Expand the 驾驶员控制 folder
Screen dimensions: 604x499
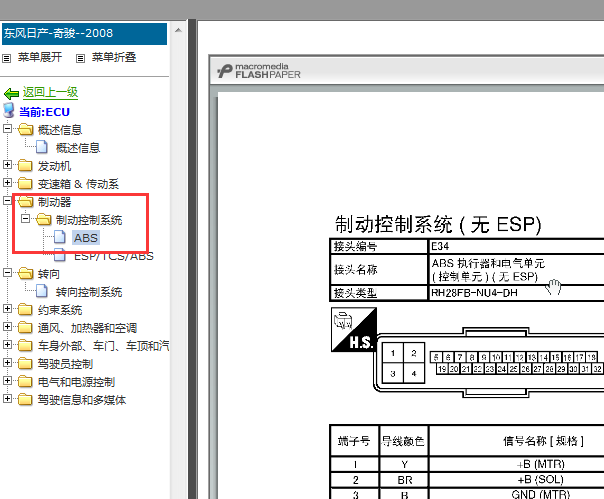(7, 363)
